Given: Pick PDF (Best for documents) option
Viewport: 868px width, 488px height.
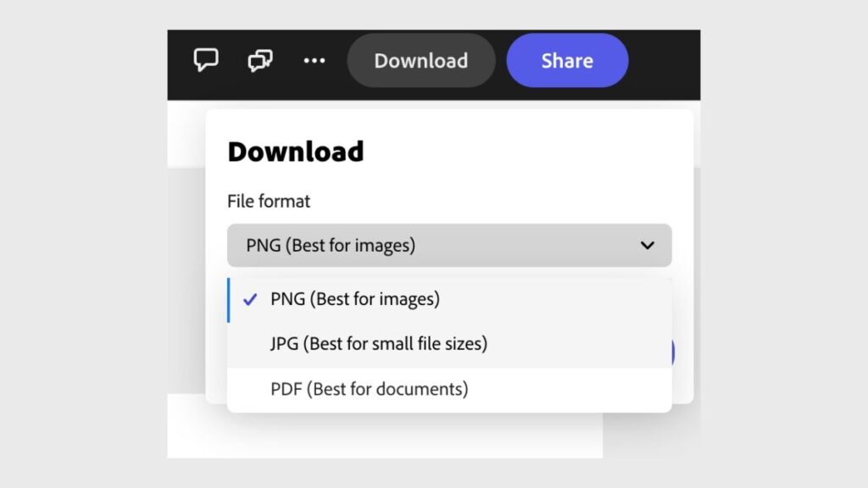Looking at the screenshot, I should click(x=369, y=389).
